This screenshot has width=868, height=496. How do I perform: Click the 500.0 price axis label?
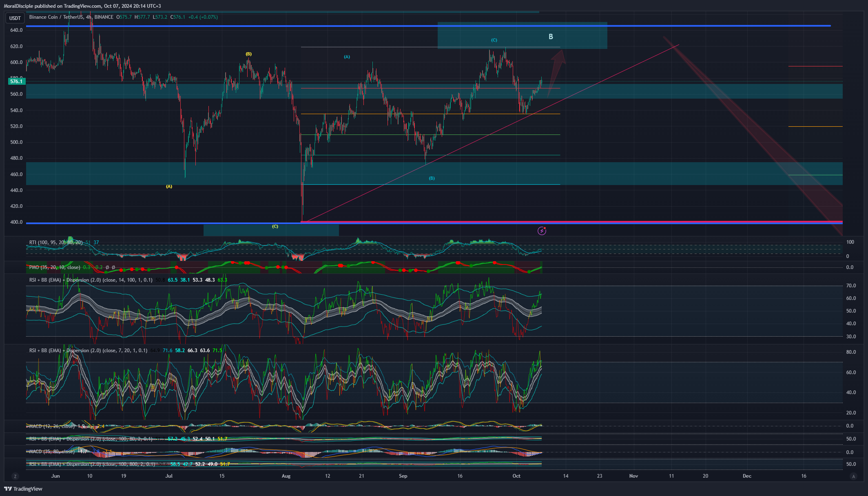pyautogui.click(x=16, y=142)
